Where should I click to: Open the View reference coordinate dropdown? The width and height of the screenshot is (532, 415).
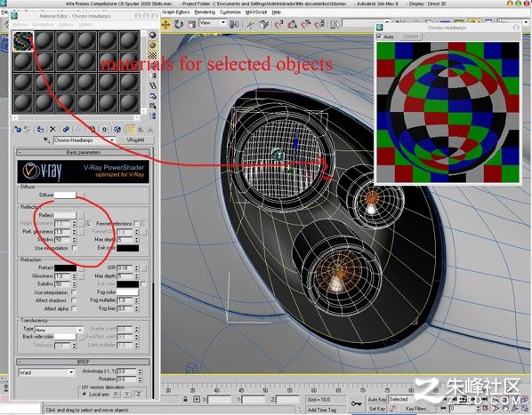[223, 23]
